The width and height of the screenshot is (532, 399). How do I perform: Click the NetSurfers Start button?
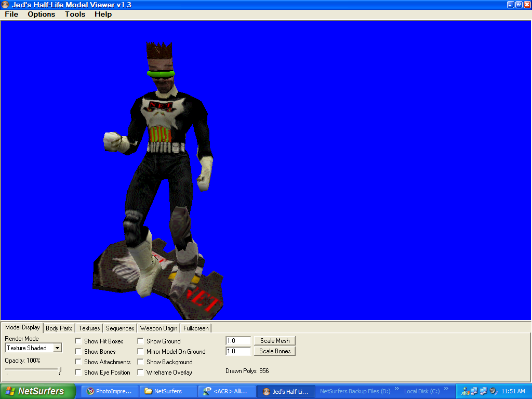point(37,391)
